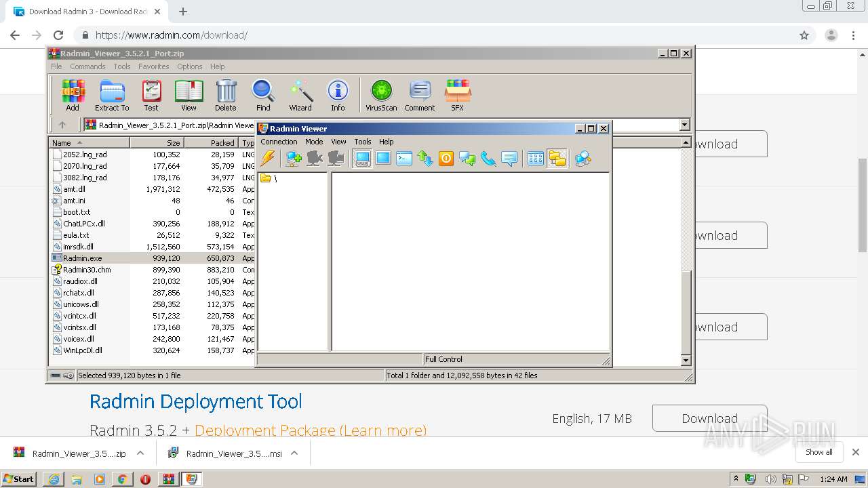Select eula.txt file row
This screenshot has height=488, width=868.
(x=76, y=235)
